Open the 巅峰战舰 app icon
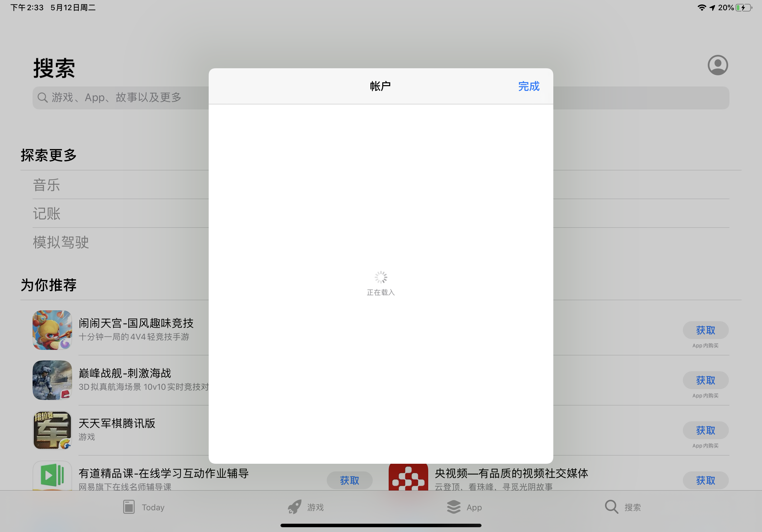 [52, 380]
